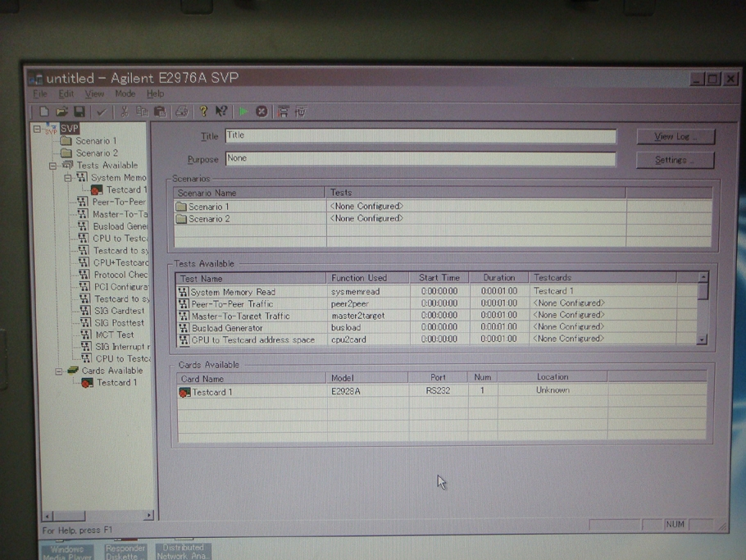Viewport: 746px width, 560px height.
Task: Select Master-To-Ta... item in the tree
Action: coord(120,214)
